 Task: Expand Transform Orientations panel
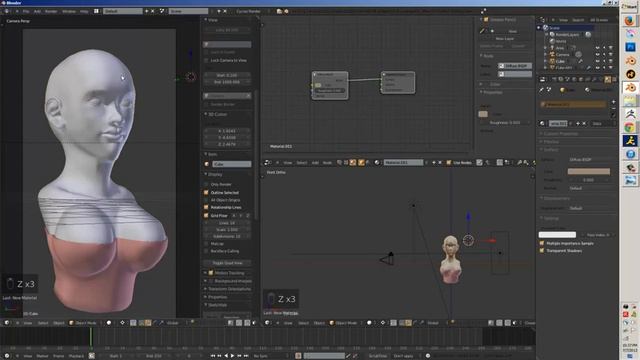click(x=228, y=289)
